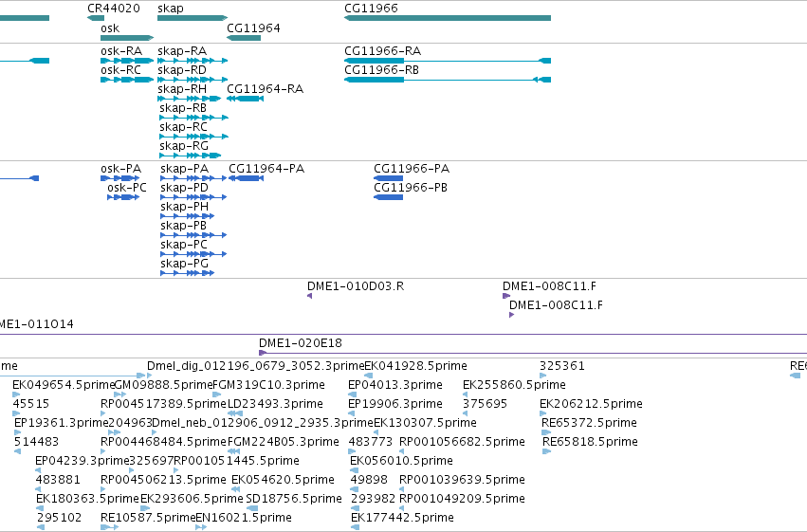The height and width of the screenshot is (532, 807).
Task: Select the skap-PG protein feature
Action: pyautogui.click(x=188, y=273)
